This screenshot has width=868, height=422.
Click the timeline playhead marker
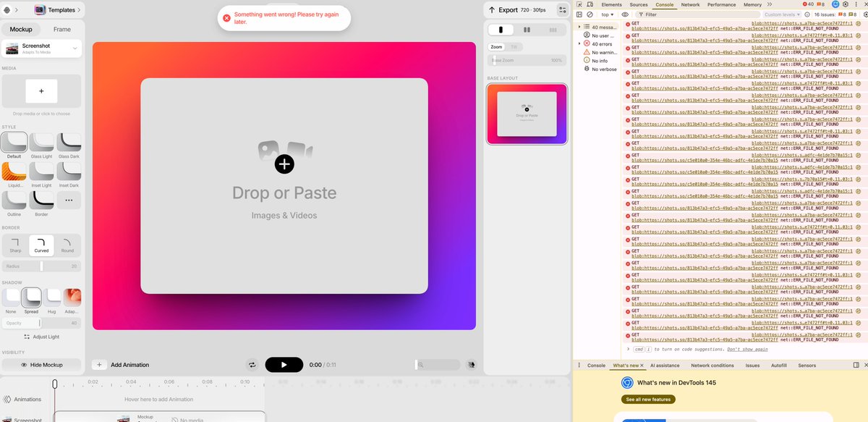(54, 384)
